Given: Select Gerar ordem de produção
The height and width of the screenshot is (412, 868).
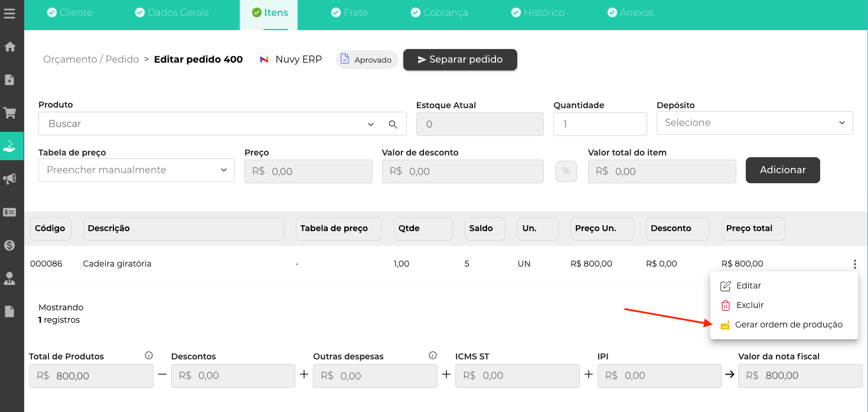Looking at the screenshot, I should point(788,325).
